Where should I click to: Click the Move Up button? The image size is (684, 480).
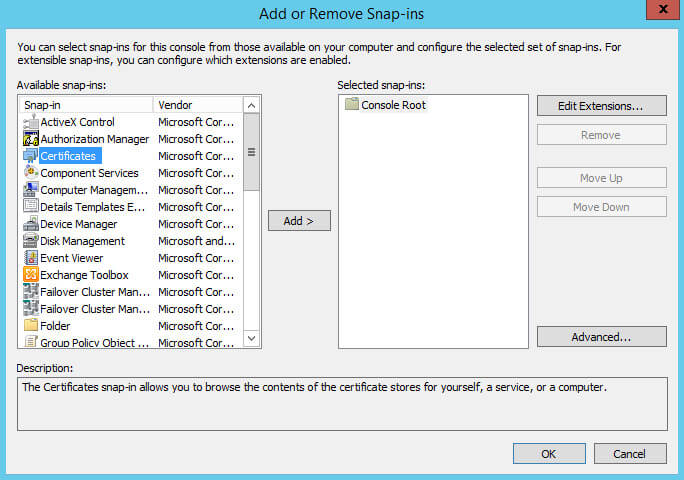coord(602,178)
